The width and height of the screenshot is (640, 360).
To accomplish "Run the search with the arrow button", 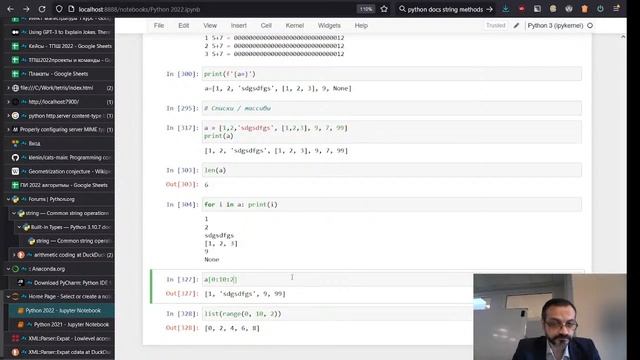I will click(489, 9).
